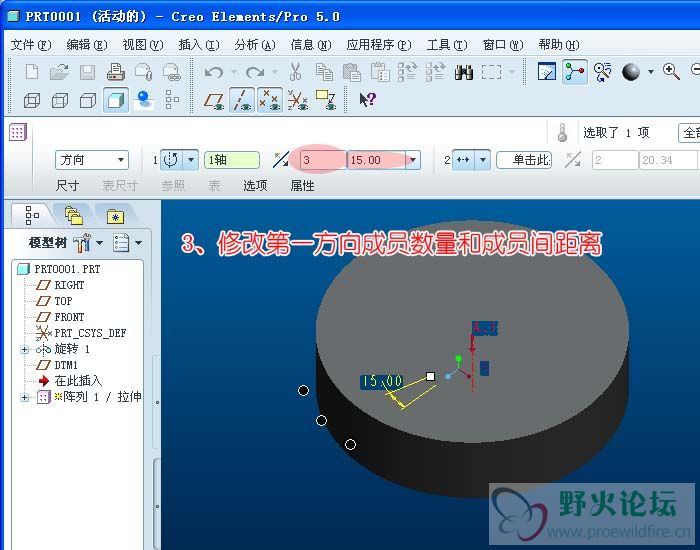
Task: Toggle datum planes display
Action: click(x=214, y=100)
